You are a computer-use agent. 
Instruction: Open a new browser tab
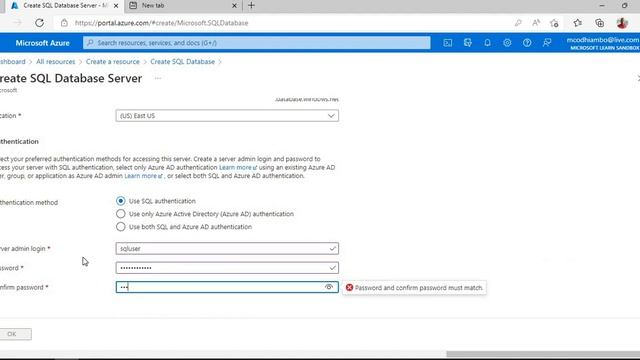[251, 6]
